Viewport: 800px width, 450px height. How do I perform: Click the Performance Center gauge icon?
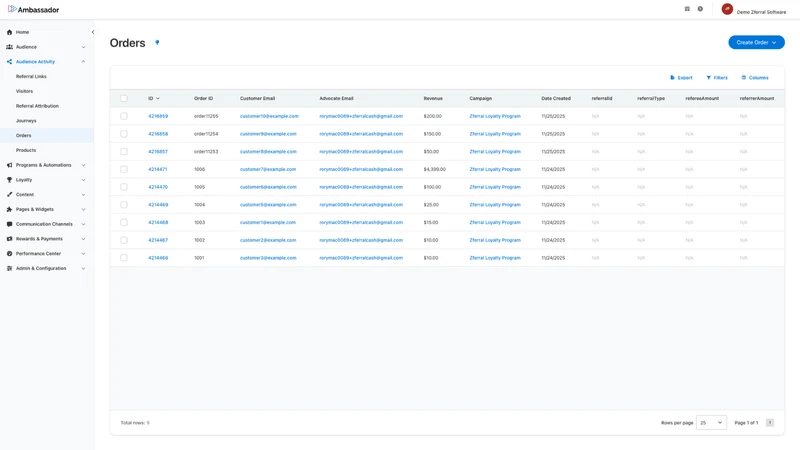coord(9,254)
